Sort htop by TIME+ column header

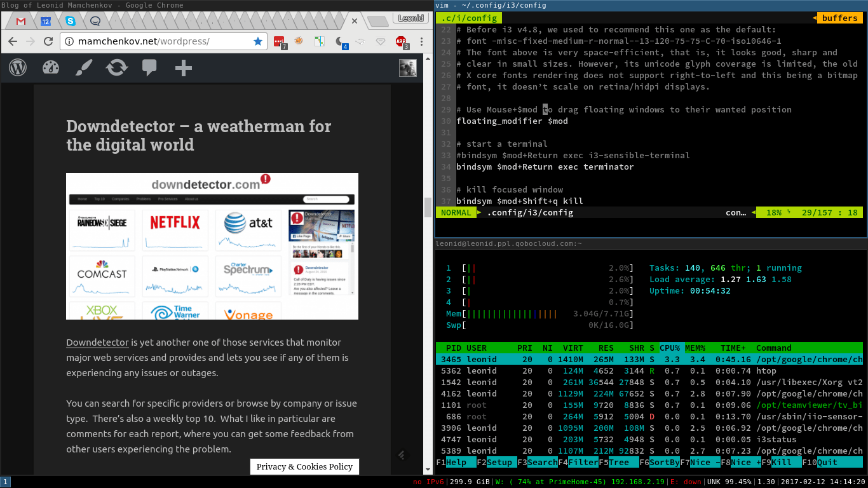point(733,348)
